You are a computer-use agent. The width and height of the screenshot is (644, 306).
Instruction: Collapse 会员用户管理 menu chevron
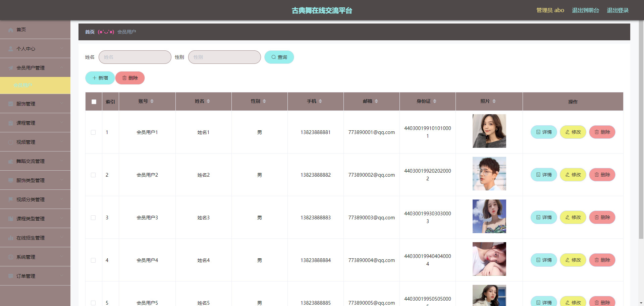(x=62, y=68)
